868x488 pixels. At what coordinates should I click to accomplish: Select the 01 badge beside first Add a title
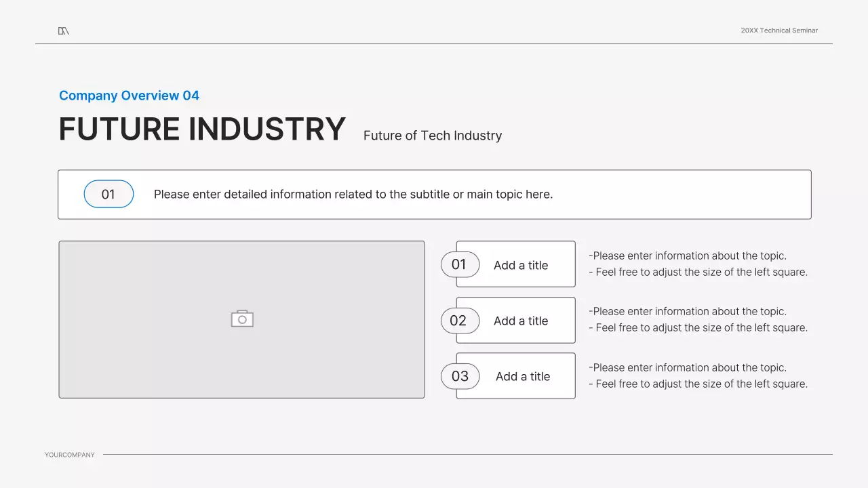[460, 264]
